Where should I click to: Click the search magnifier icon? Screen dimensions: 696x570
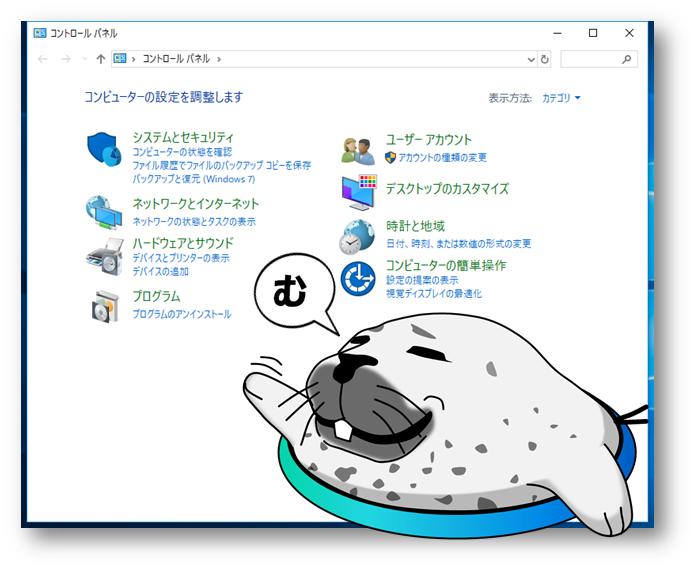[x=626, y=59]
